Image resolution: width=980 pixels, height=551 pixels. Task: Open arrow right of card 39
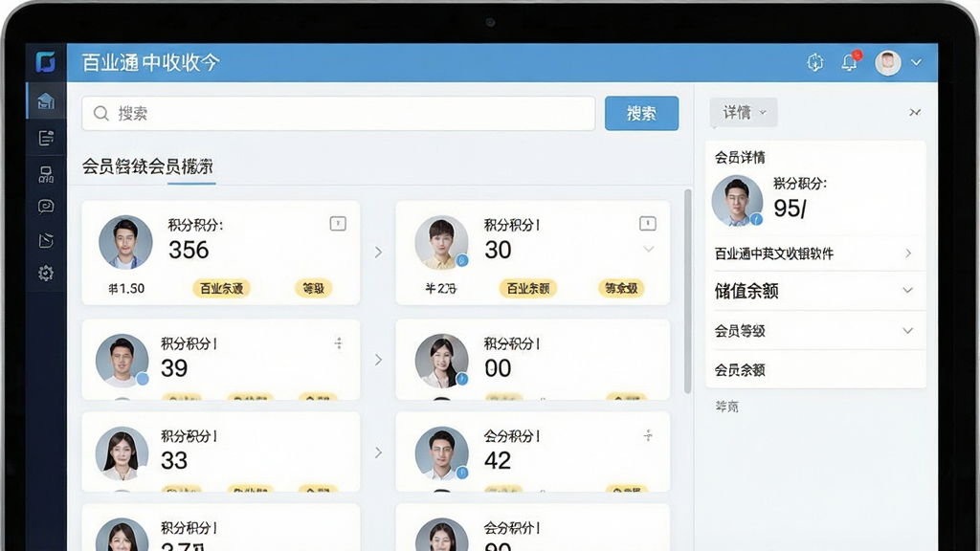(x=378, y=360)
